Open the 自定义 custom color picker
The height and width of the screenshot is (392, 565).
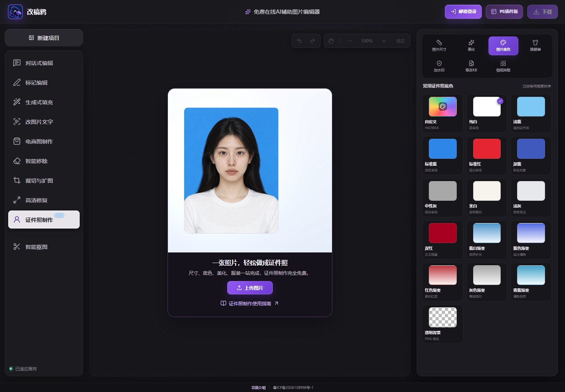(x=443, y=113)
